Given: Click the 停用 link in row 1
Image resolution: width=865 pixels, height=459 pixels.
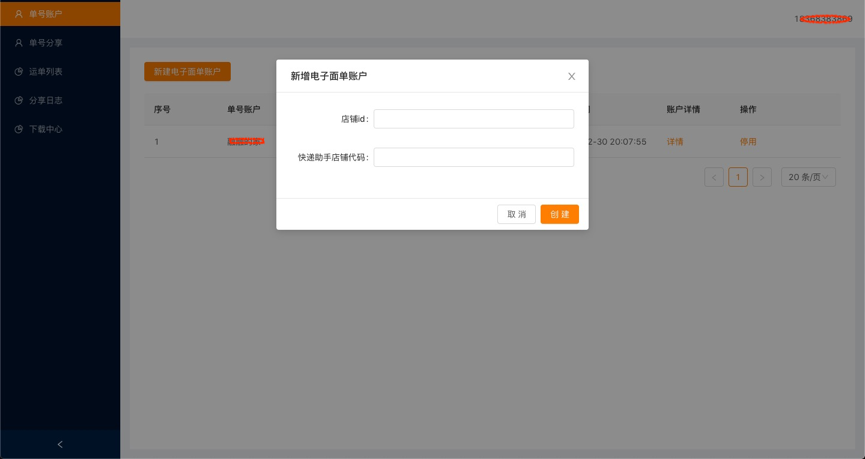Looking at the screenshot, I should click(748, 142).
